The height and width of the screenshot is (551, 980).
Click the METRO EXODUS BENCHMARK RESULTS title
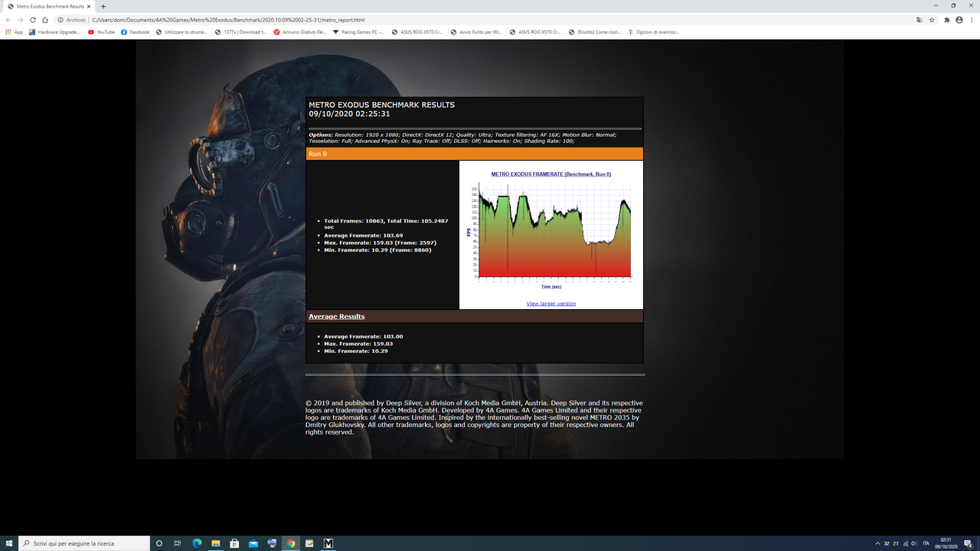(x=381, y=105)
